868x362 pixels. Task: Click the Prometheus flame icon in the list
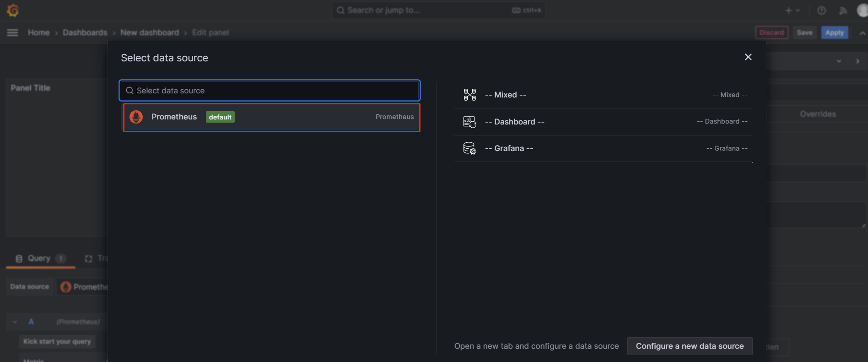click(x=136, y=117)
